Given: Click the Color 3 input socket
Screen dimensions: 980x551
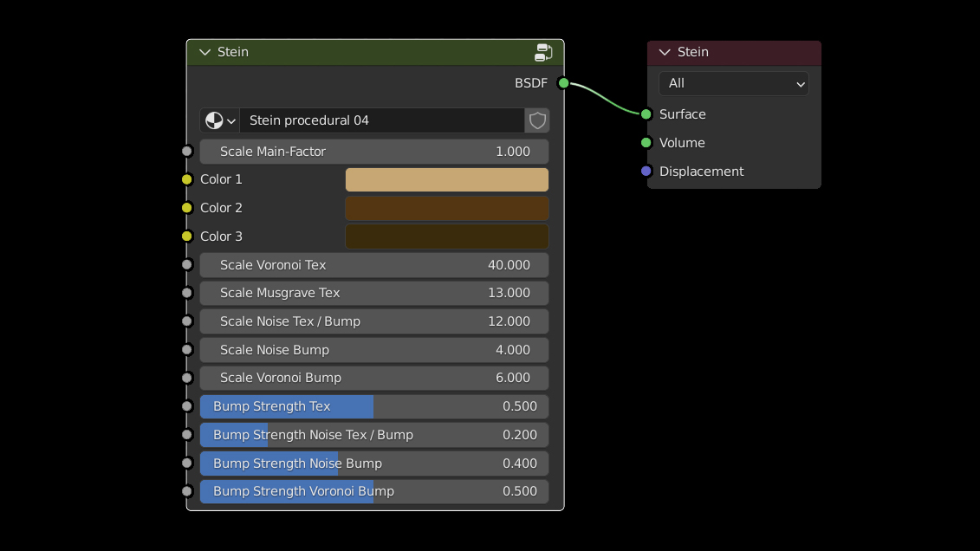Looking at the screenshot, I should [186, 237].
